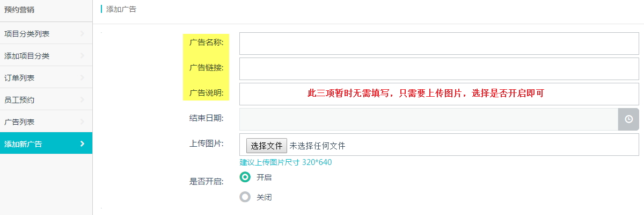Click inside the 结束日期 date field

[x=429, y=119]
